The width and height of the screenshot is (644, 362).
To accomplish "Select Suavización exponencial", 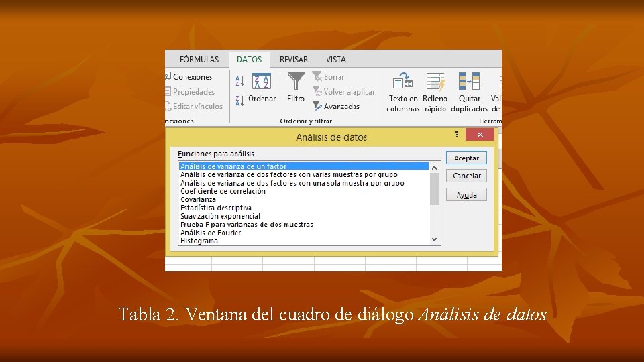I will pyautogui.click(x=304, y=216).
